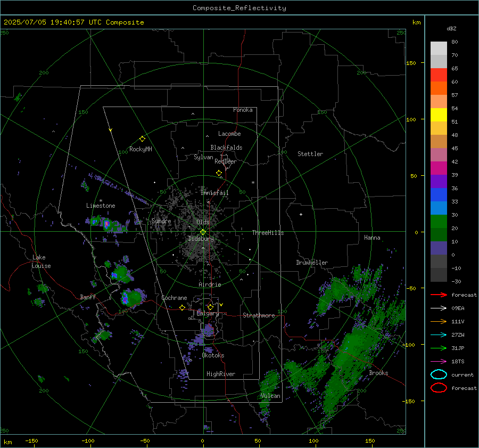Click the ThreeHills label
The height and width of the screenshot is (448, 479).
coord(268,233)
